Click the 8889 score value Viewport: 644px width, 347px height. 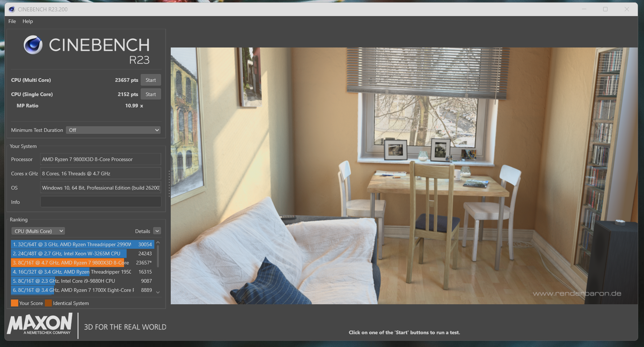pyautogui.click(x=146, y=290)
